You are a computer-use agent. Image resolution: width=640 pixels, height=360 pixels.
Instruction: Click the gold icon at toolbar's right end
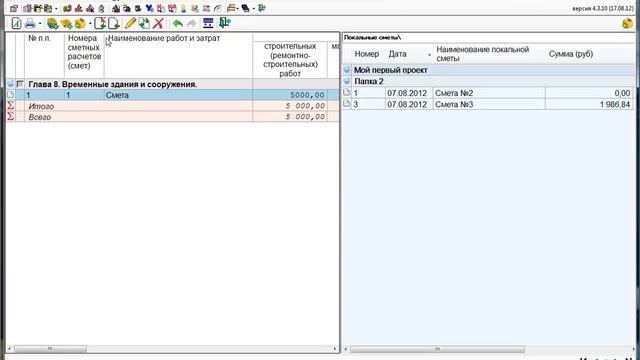(x=627, y=23)
